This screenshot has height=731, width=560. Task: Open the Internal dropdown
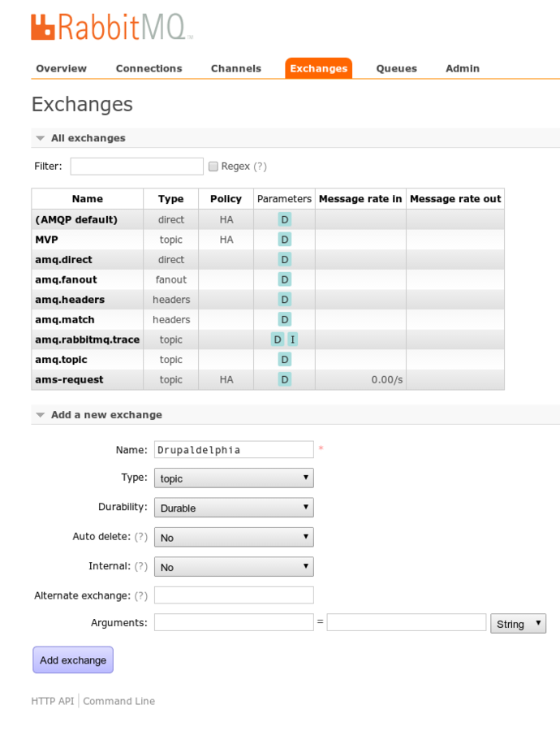click(x=234, y=567)
